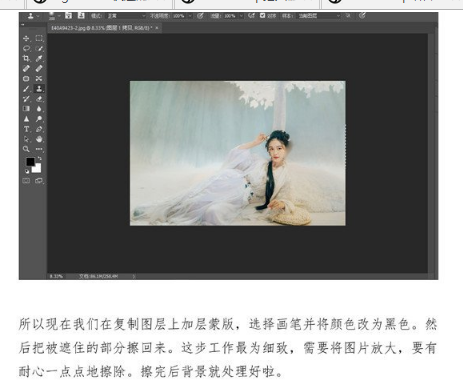Select the Crop tool

(x=26, y=59)
